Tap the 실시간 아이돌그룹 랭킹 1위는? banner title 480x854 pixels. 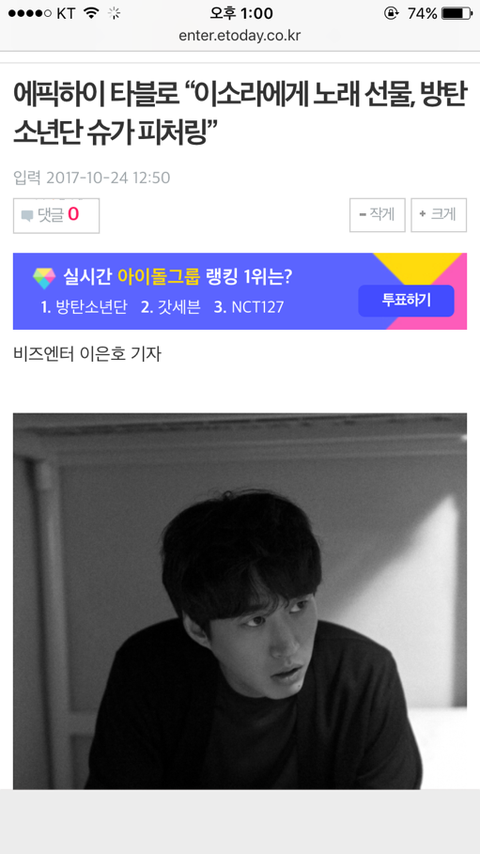[x=178, y=277]
